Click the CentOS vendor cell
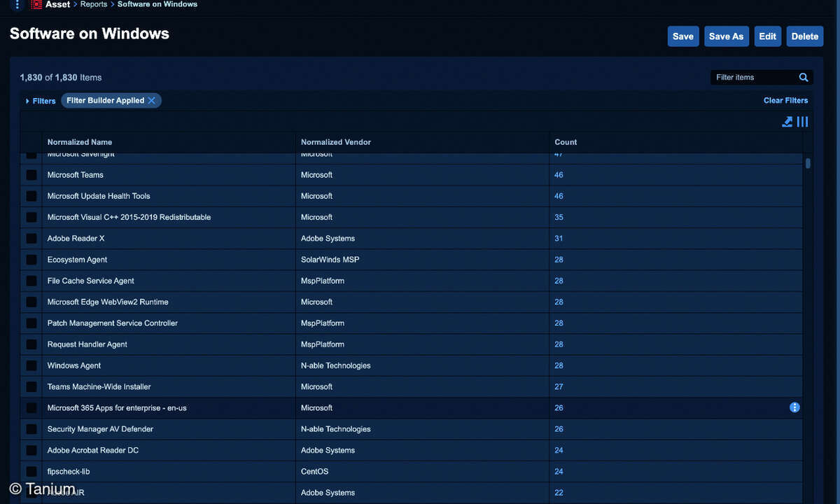 pyautogui.click(x=314, y=471)
